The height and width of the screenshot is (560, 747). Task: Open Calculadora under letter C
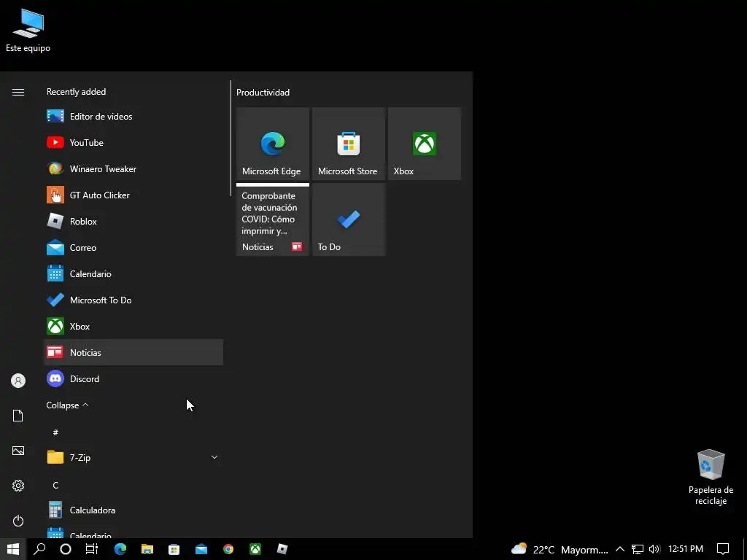[133, 510]
